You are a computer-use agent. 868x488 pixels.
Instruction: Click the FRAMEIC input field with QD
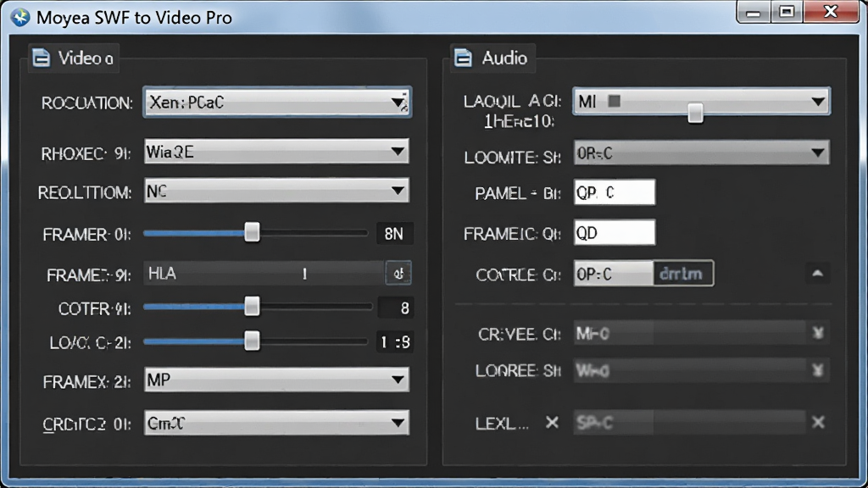pyautogui.click(x=615, y=232)
